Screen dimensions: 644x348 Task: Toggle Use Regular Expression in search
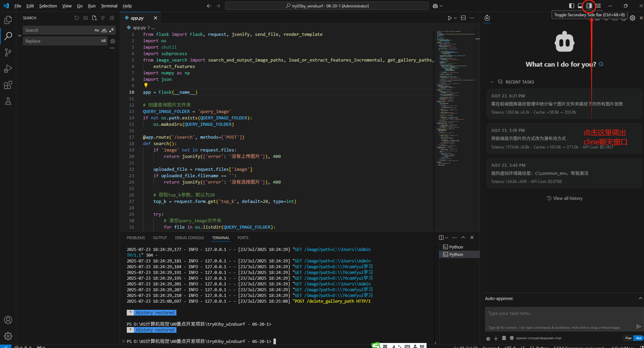tap(112, 30)
